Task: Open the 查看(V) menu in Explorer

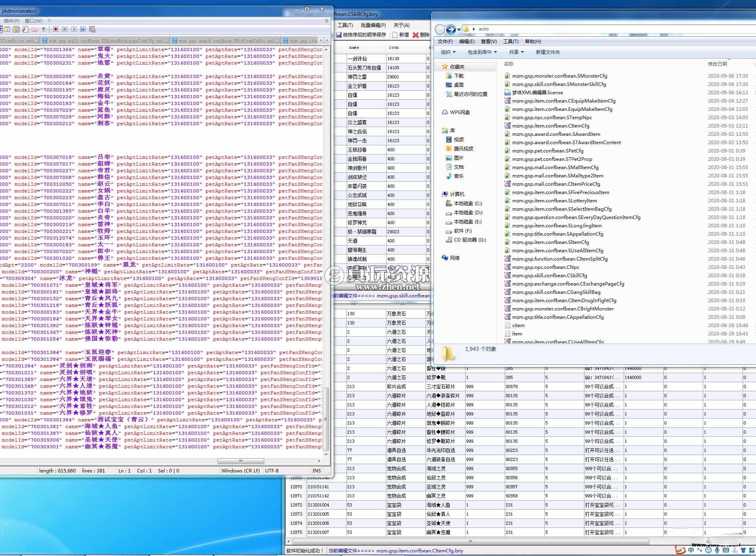Action: 489,42
